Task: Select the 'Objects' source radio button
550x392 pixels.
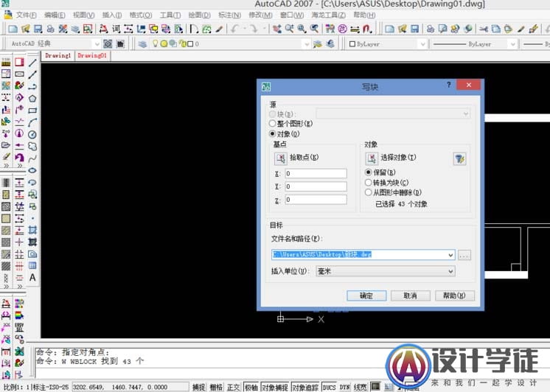Action: coord(272,133)
